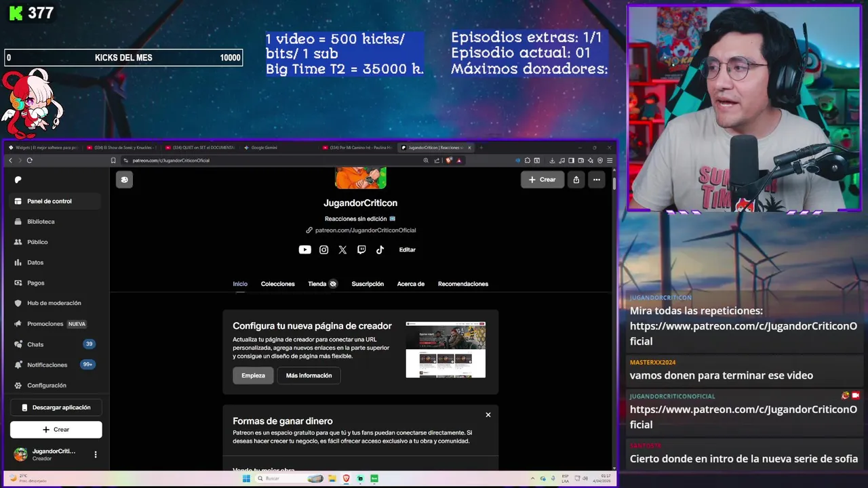Click the creator page preview thumbnail
This screenshot has height=488, width=868.
coord(446,350)
